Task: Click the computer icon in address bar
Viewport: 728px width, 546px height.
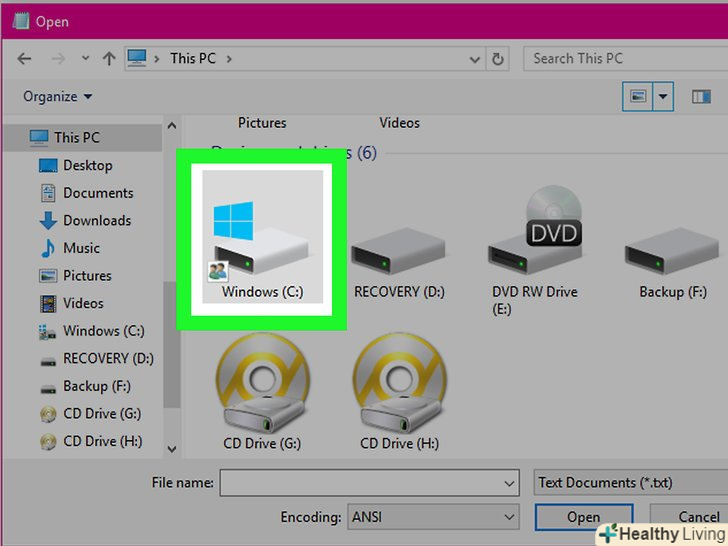Action: tap(137, 58)
